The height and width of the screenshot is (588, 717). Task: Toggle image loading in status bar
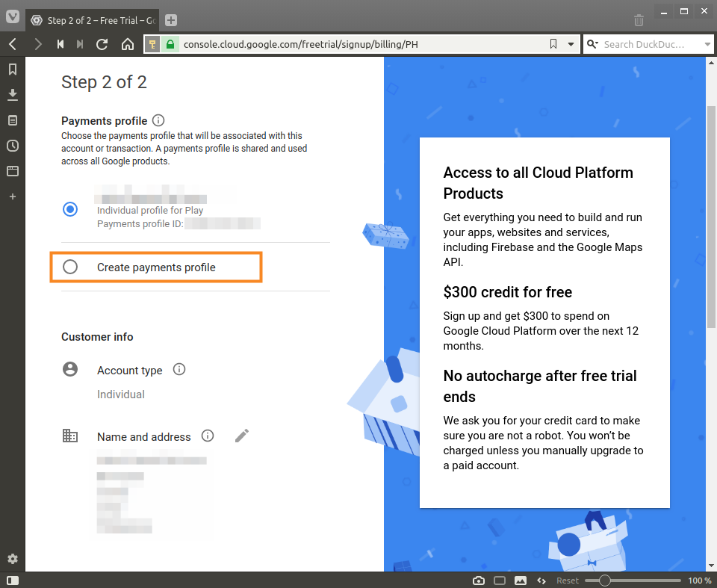pyautogui.click(x=521, y=581)
